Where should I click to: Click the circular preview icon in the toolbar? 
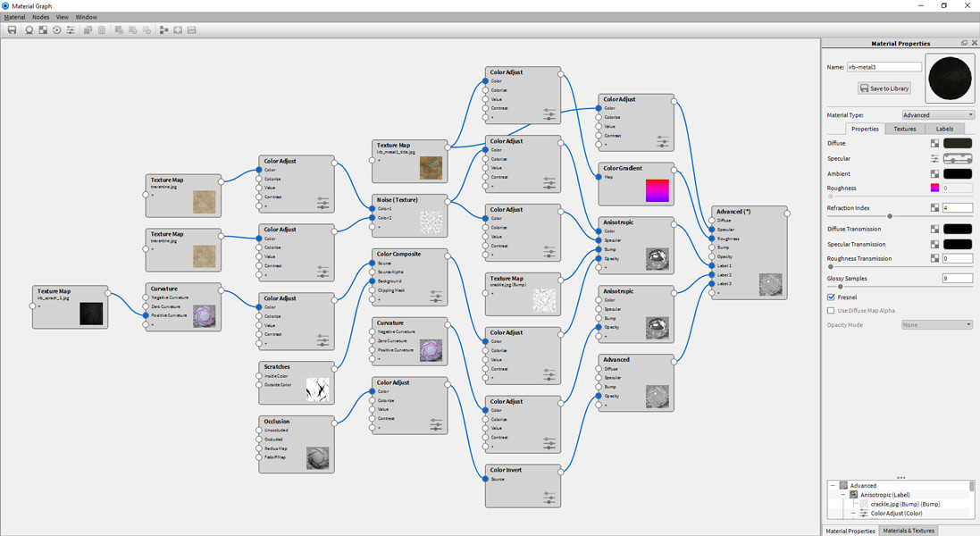tap(29, 30)
